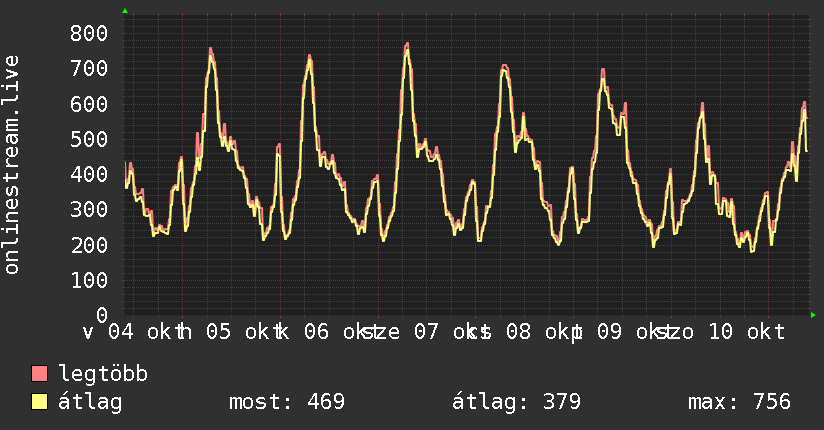Click the 500 y-axis label
The height and width of the screenshot is (430, 824).
(89, 139)
